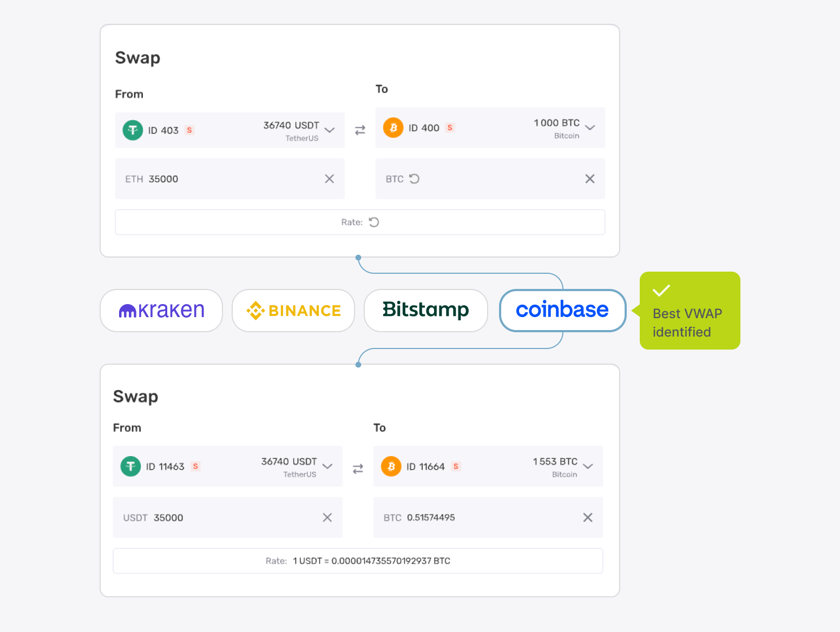The image size is (840, 632).
Task: Click the checkmark in Best VWAP badge
Action: click(x=661, y=291)
